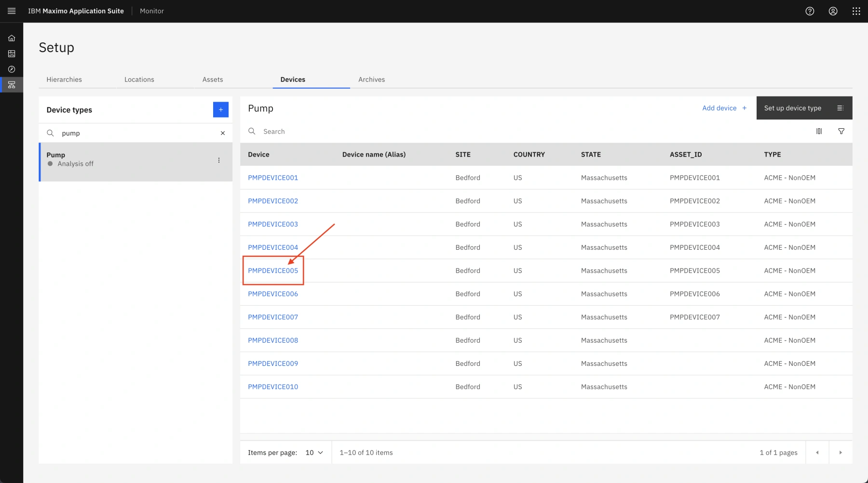
Task: Open column management icon for table
Action: [819, 131]
